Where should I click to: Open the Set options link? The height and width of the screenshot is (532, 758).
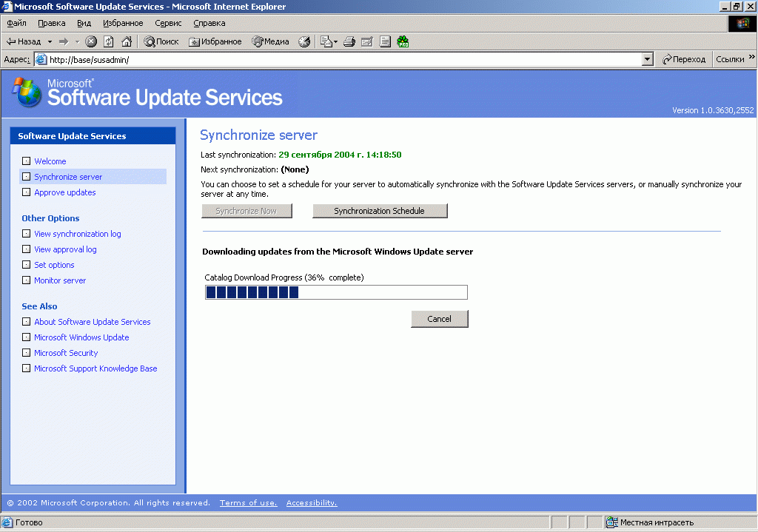coord(54,265)
